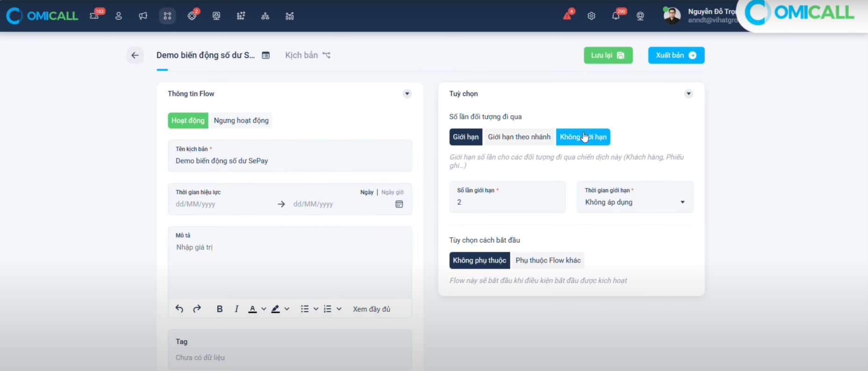This screenshot has height=371, width=868.
Task: Open the monitor screen icon in navbar
Action: pos(216,16)
